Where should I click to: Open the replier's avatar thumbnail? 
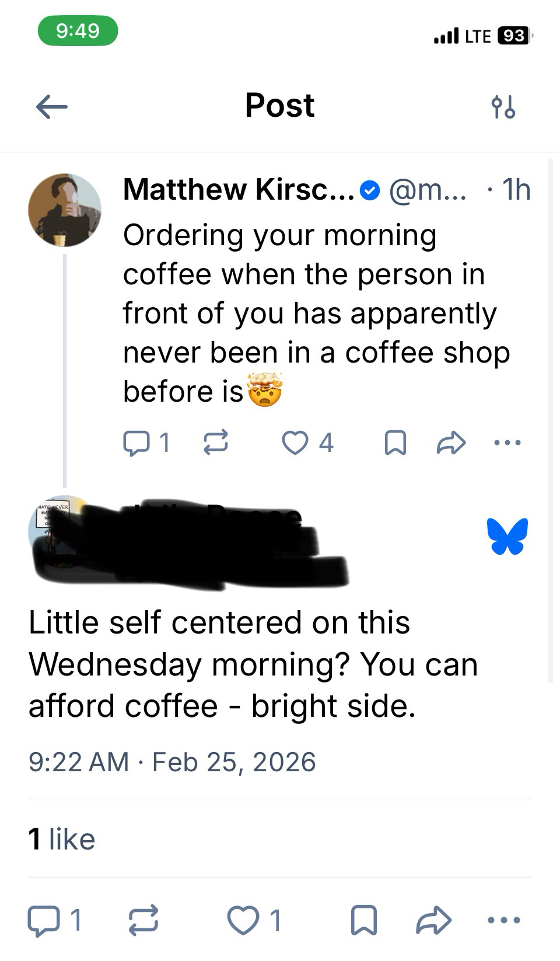click(52, 528)
